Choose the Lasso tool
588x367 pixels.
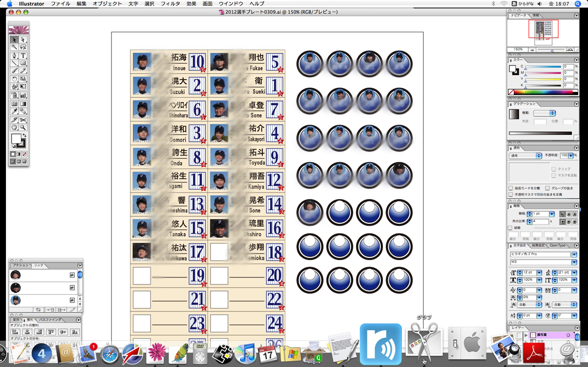[x=23, y=47]
